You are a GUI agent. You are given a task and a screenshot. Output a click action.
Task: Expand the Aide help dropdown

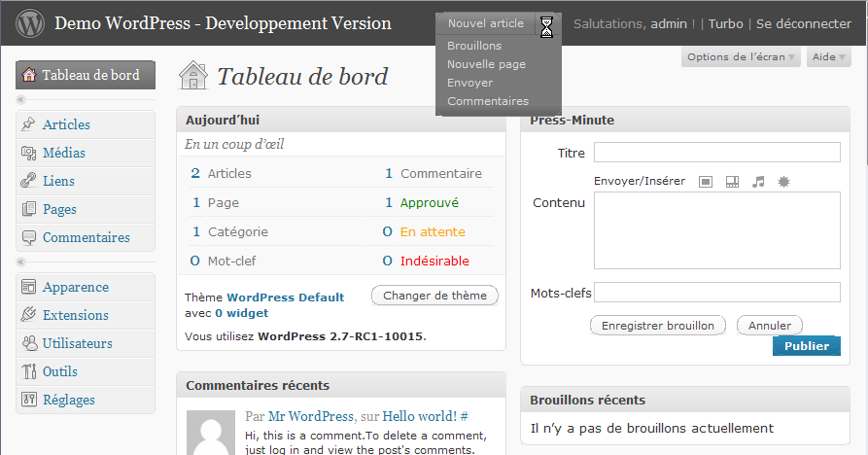pos(829,57)
